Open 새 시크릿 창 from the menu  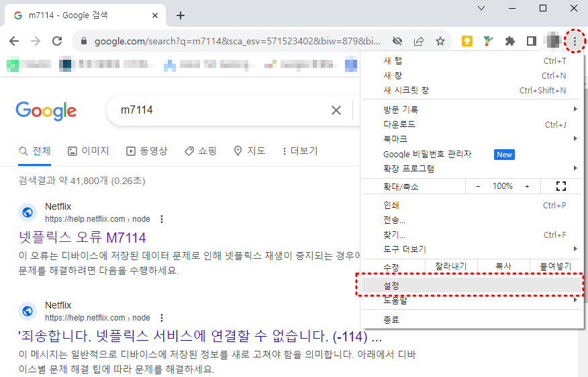(473, 90)
